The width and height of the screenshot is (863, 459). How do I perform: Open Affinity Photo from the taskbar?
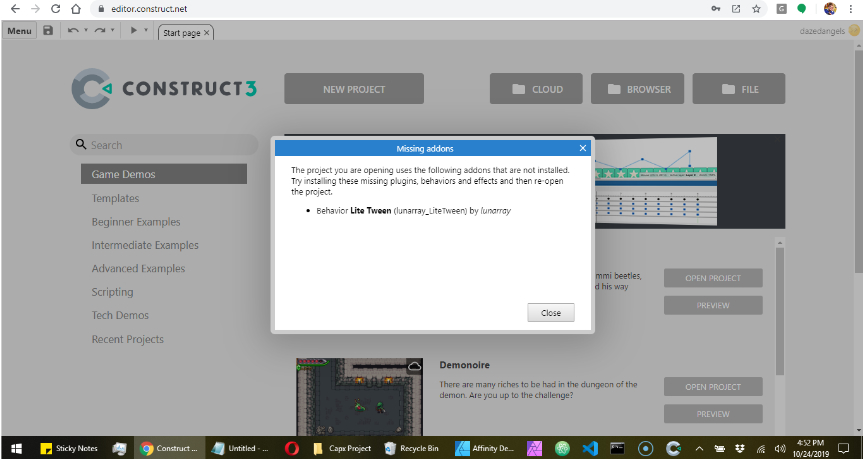(x=534, y=448)
